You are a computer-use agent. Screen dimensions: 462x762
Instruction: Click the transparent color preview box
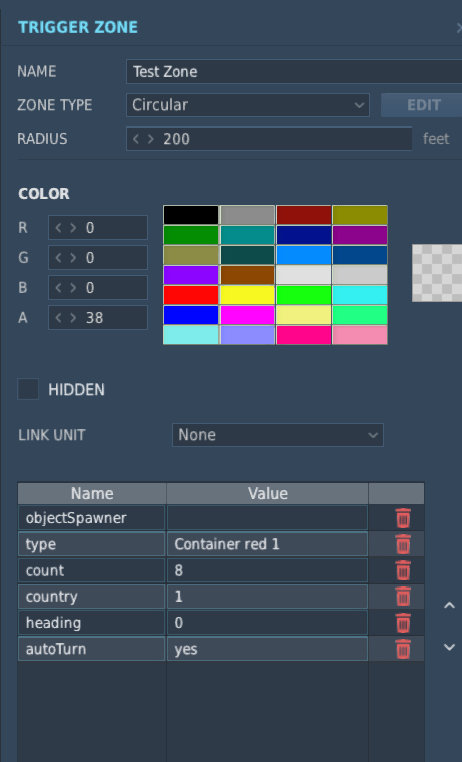437,273
